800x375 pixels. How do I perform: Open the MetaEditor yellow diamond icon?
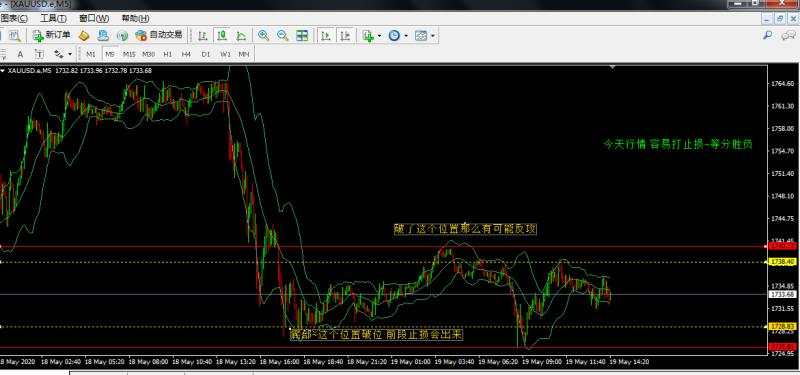[x=84, y=35]
